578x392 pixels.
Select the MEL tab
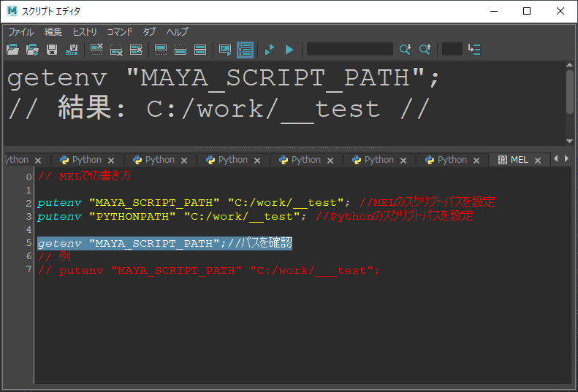point(519,160)
